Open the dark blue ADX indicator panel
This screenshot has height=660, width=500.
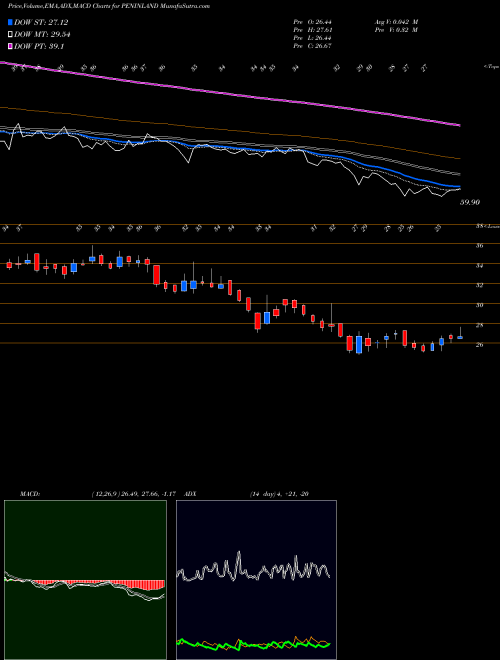[x=256, y=580]
